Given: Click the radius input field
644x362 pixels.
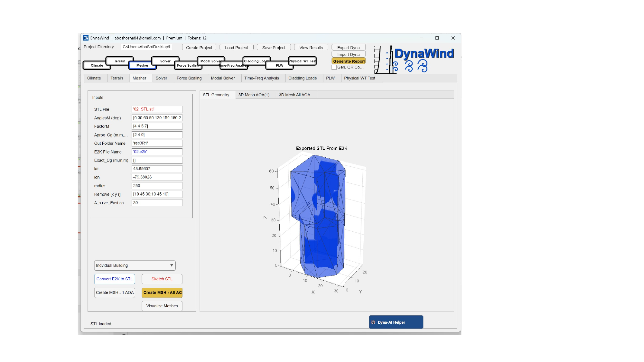Looking at the screenshot, I should tap(157, 186).
